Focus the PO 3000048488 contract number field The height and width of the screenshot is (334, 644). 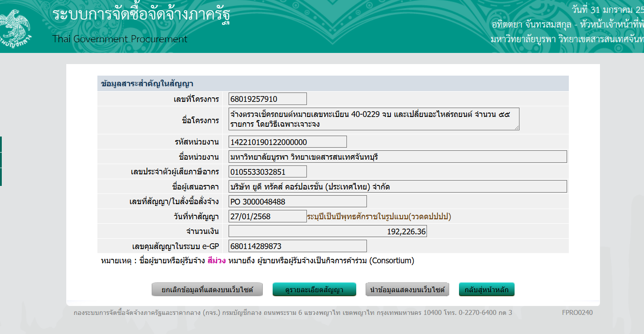click(x=297, y=201)
